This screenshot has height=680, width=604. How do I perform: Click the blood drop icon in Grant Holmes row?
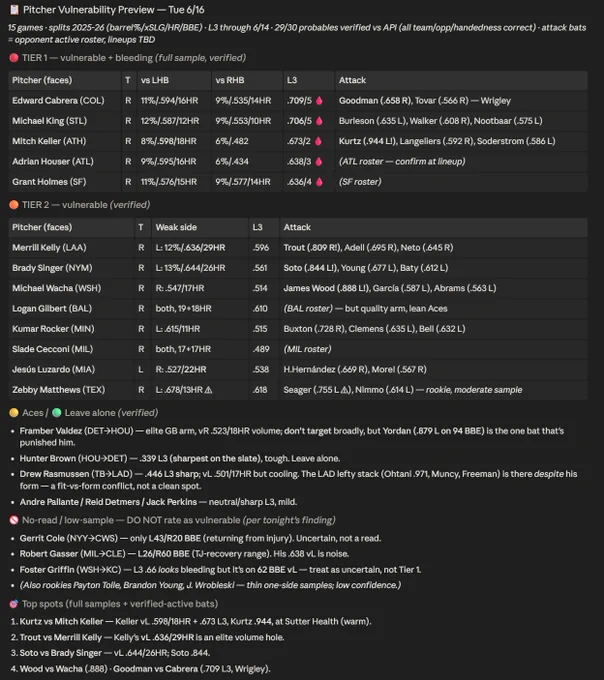320,182
